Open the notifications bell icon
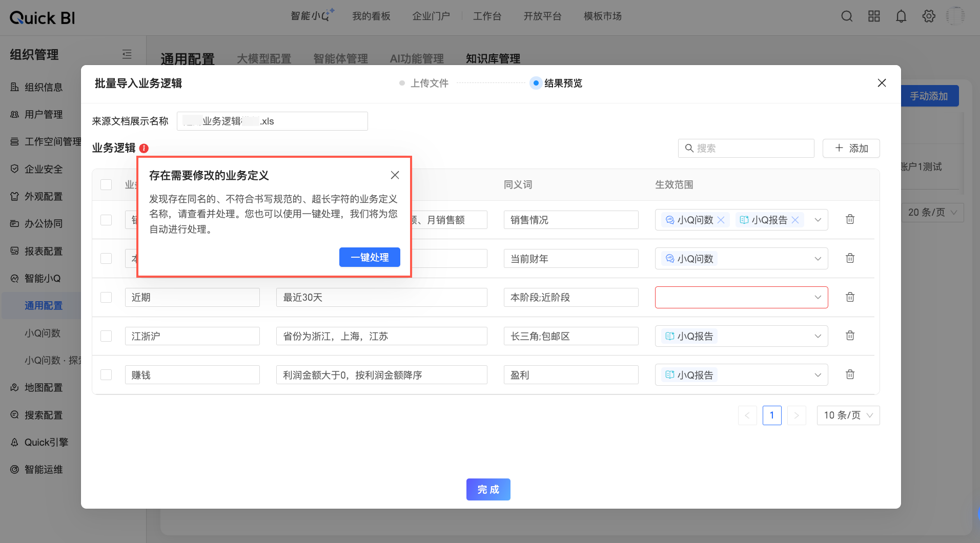Viewport: 980px width, 543px height. click(901, 16)
